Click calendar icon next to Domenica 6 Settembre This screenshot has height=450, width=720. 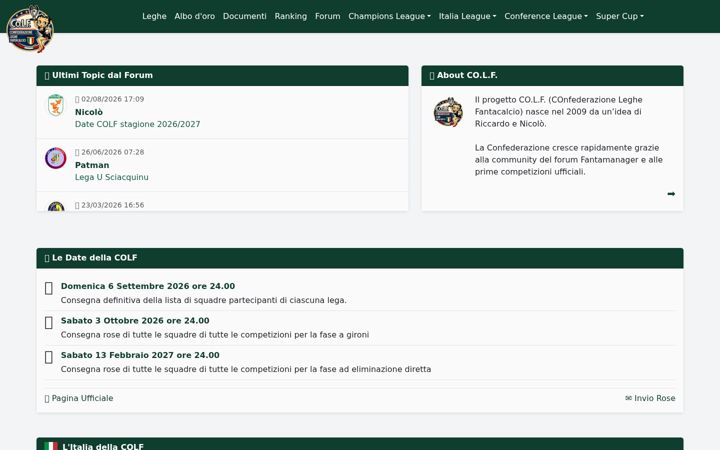tap(49, 288)
